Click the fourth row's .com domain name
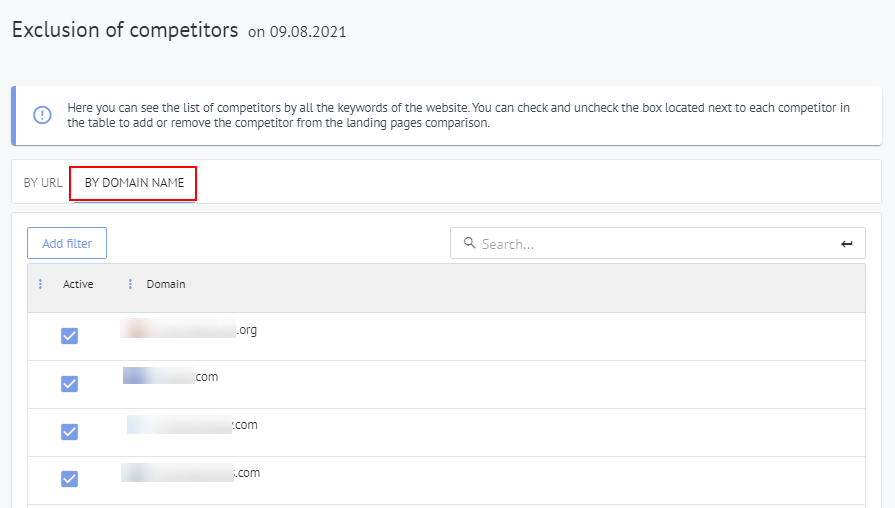895x508 pixels. click(191, 473)
